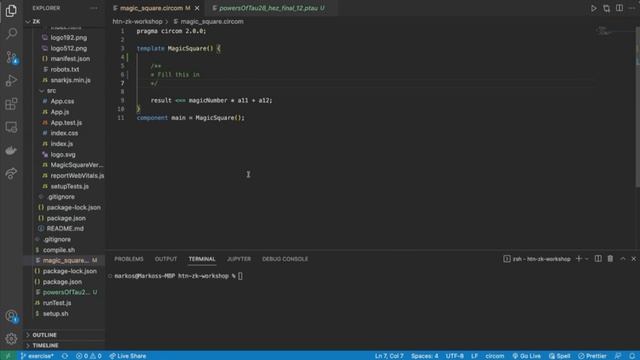Open logo.svg file

click(63, 154)
